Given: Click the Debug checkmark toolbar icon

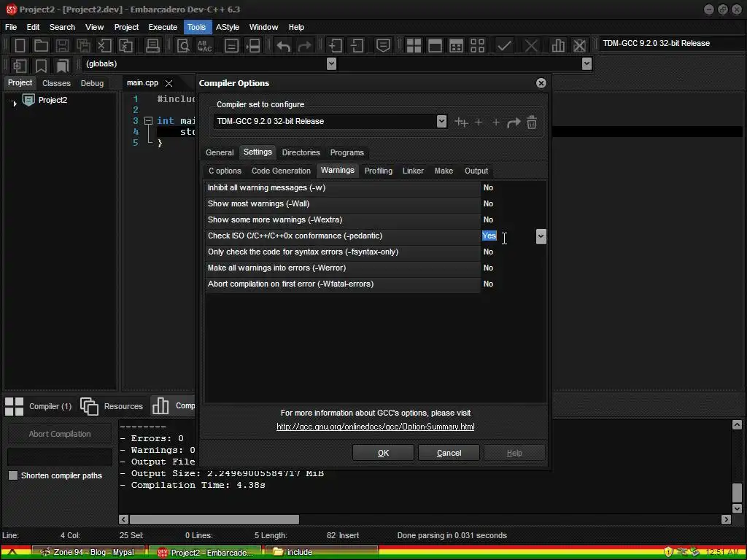Looking at the screenshot, I should [504, 46].
